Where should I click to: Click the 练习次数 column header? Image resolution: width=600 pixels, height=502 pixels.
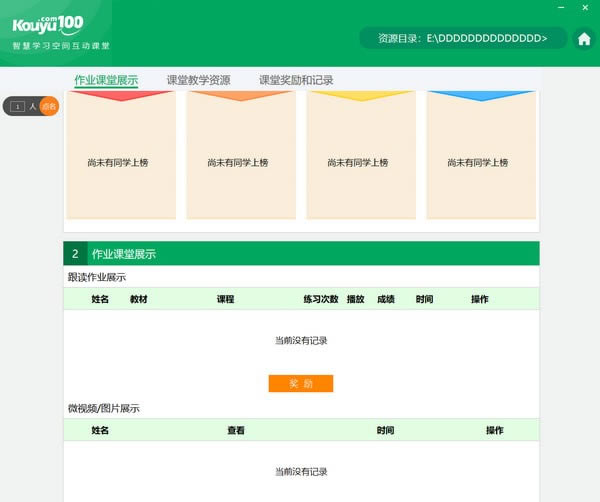(321, 299)
